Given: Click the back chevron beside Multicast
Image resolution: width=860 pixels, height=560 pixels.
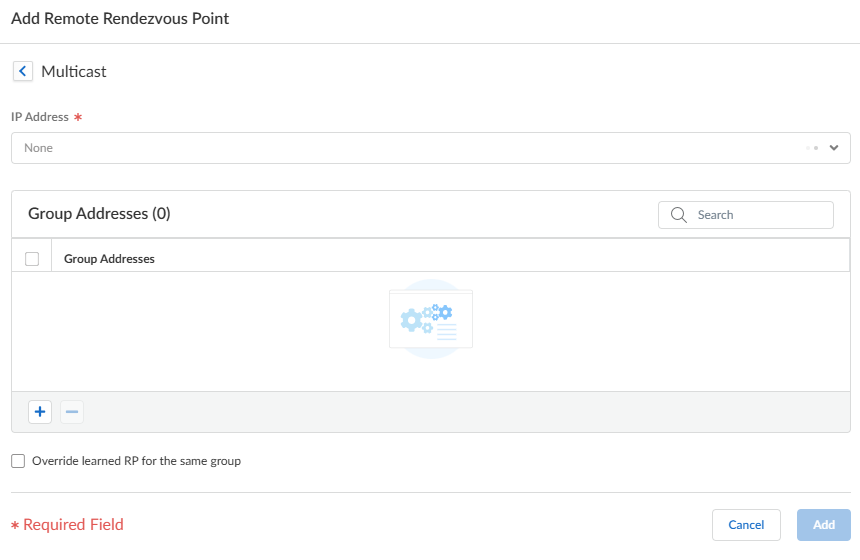Looking at the screenshot, I should click(22, 71).
